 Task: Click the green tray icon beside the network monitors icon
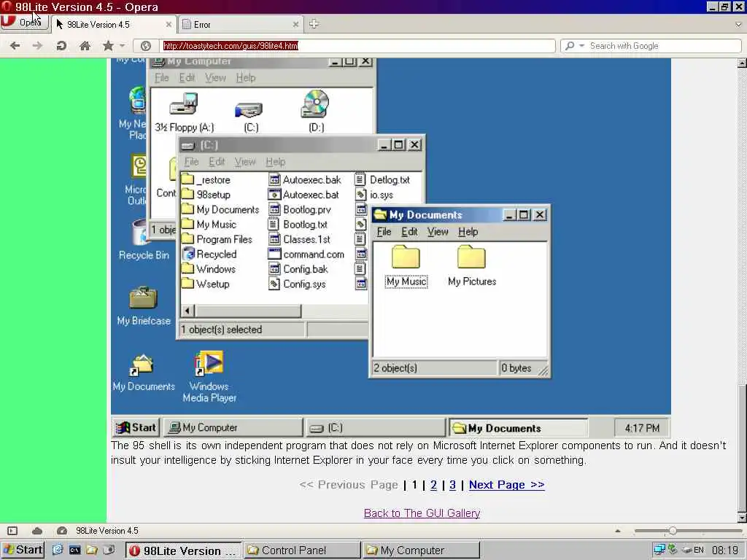673,550
